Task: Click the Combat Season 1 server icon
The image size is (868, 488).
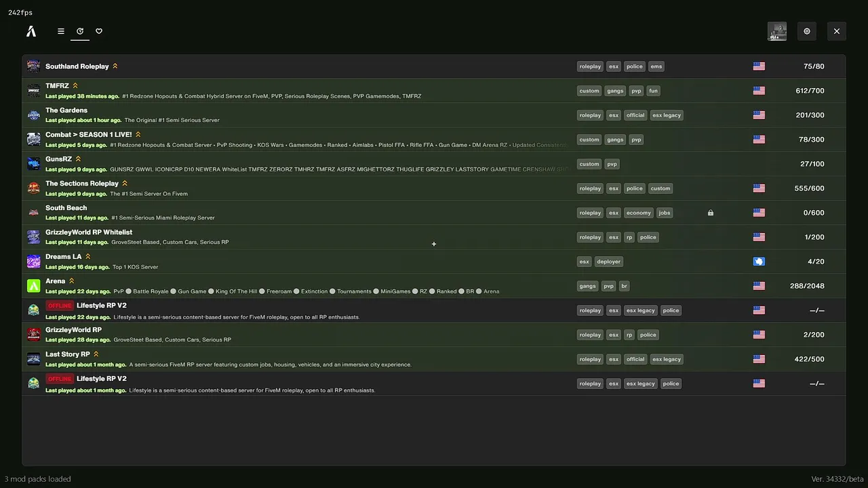Action: coord(34,140)
